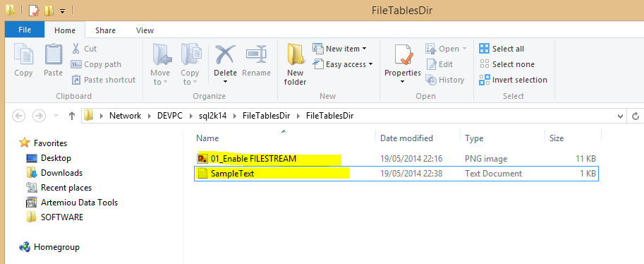
Task: Click Select none in the ribbon
Action: 507,64
